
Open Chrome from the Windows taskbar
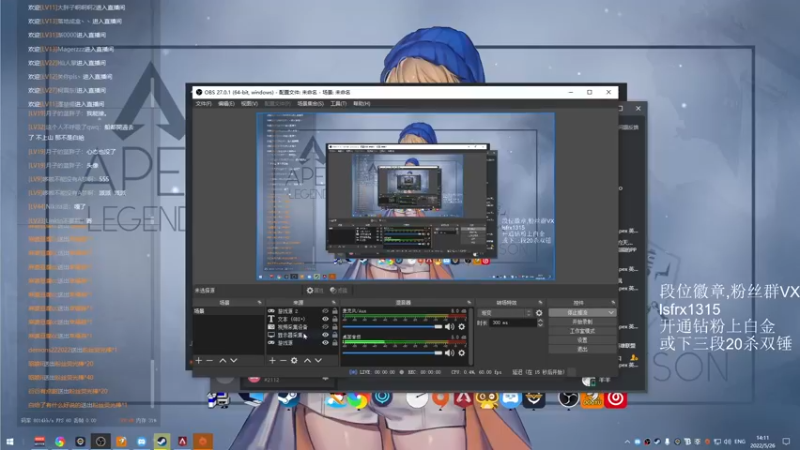click(60, 441)
